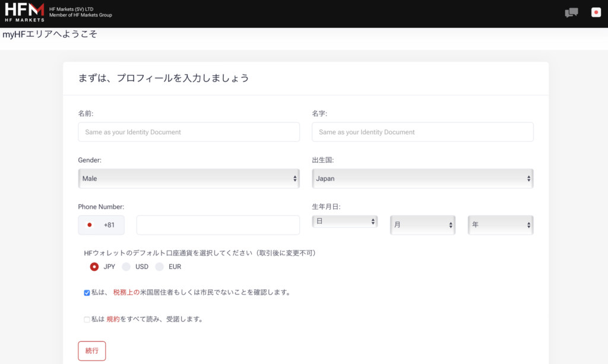The image size is (608, 364).
Task: Uncheck the non-US tax resident confirmation checkbox
Action: 87,293
